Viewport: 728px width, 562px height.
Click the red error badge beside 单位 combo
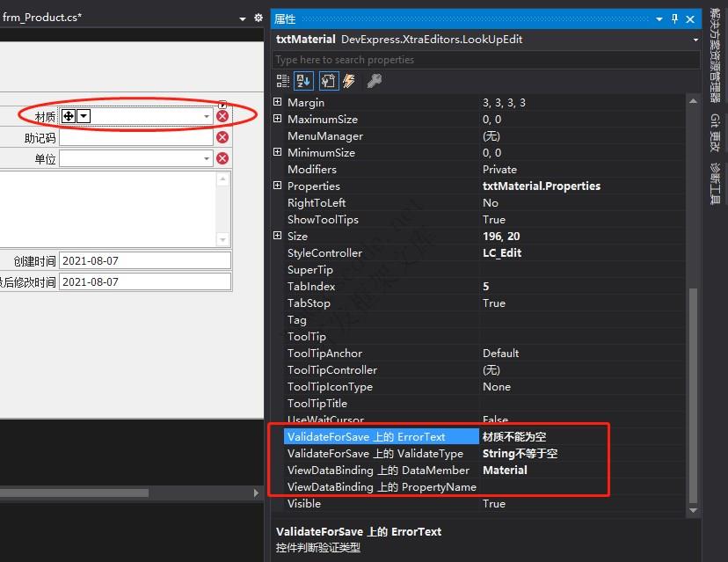(222, 157)
